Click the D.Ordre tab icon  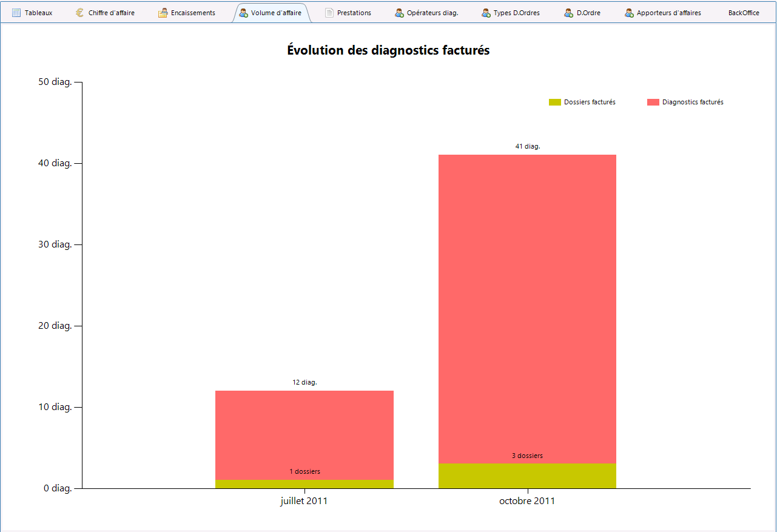[x=568, y=13]
